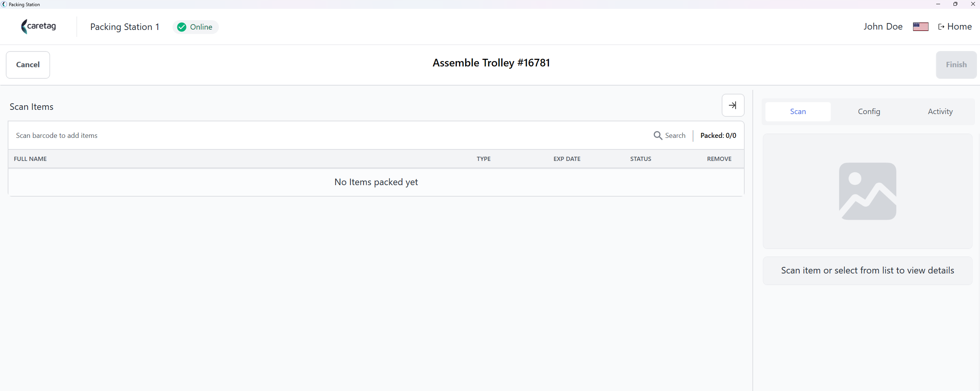Click the Finish button
The height and width of the screenshot is (391, 980).
point(956,65)
